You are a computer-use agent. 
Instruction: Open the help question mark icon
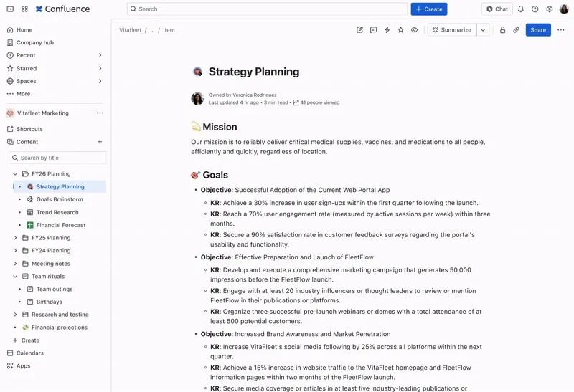point(535,9)
